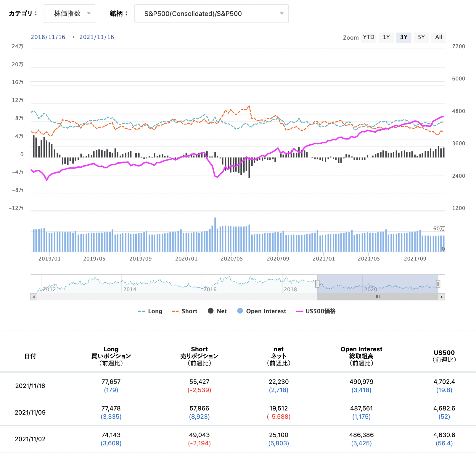Click the 2020/05 x-axis label
The image size is (476, 456).
click(x=232, y=259)
